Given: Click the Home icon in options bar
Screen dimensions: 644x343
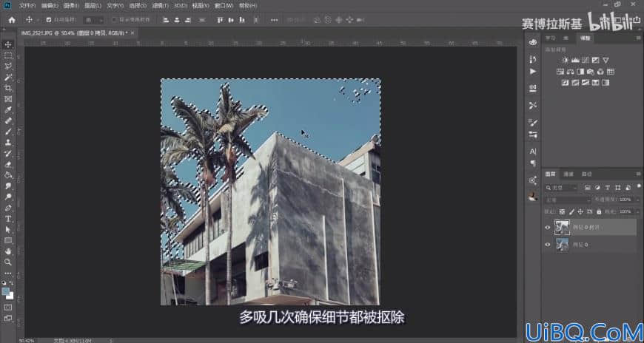Looking at the screenshot, I should [x=12, y=20].
